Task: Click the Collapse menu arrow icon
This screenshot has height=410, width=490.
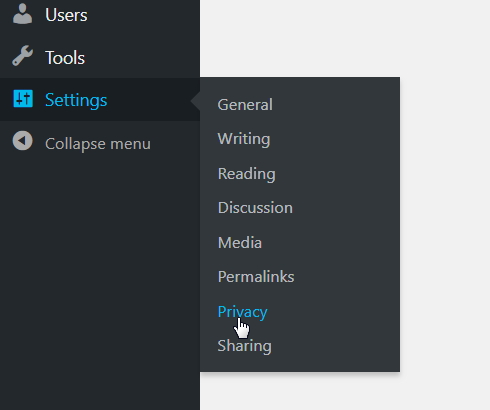Action: 23,141
